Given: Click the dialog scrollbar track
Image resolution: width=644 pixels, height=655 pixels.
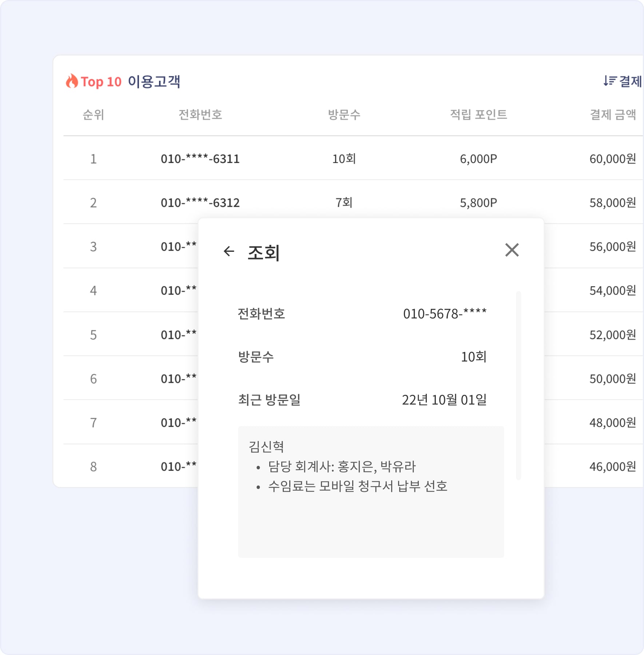Looking at the screenshot, I should click(518, 386).
